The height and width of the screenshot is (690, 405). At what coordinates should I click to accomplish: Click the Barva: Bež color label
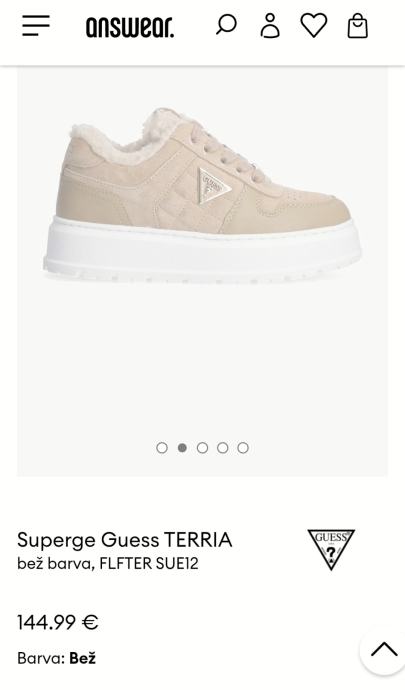coord(56,658)
